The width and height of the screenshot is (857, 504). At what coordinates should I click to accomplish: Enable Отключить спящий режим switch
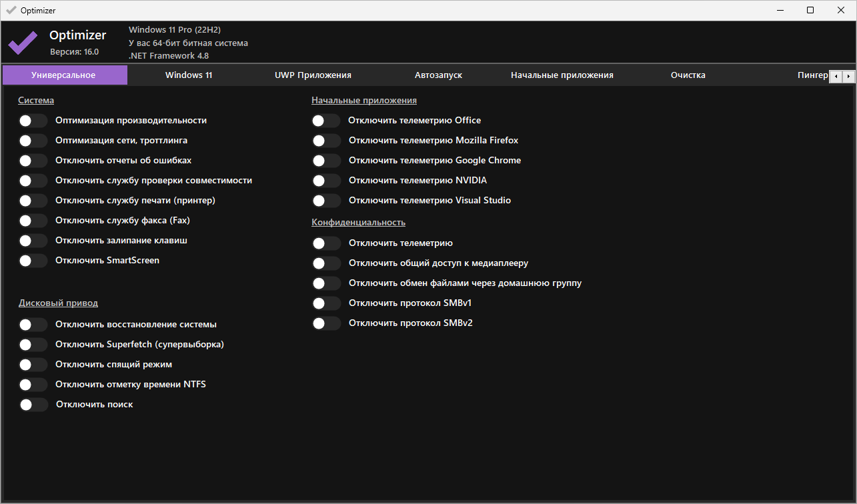click(x=33, y=365)
